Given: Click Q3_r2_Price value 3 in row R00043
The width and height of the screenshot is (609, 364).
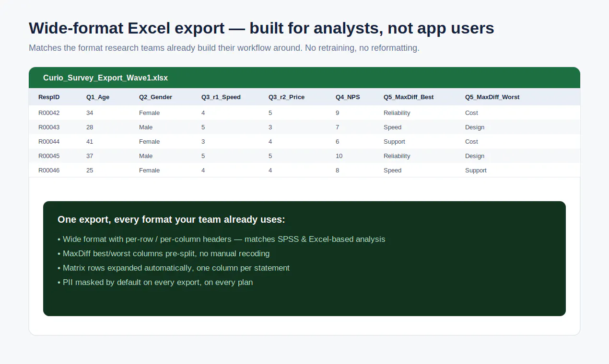Looking at the screenshot, I should [270, 127].
